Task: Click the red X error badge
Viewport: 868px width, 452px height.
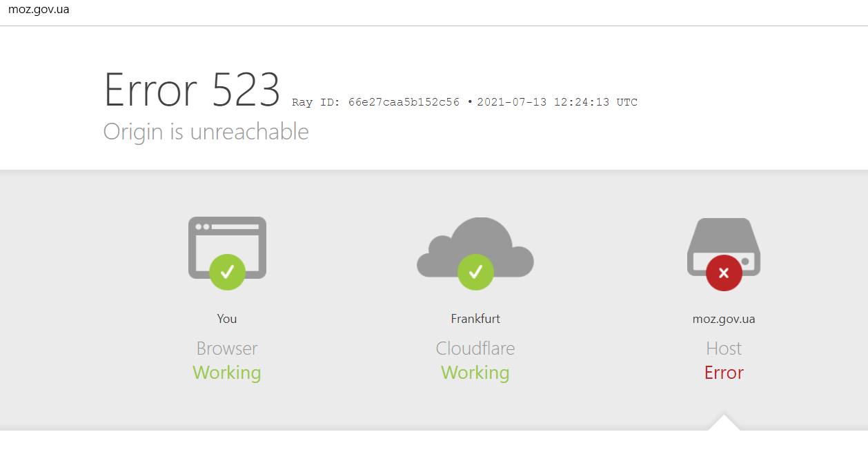Action: point(724,273)
